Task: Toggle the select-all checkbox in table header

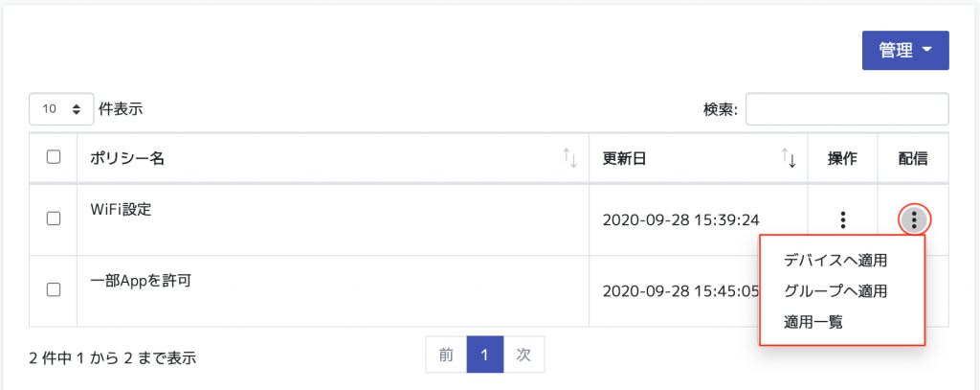Action: click(x=54, y=157)
